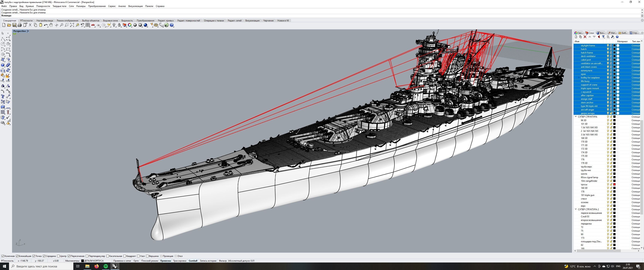Open the Поверхности menu

click(x=43, y=6)
